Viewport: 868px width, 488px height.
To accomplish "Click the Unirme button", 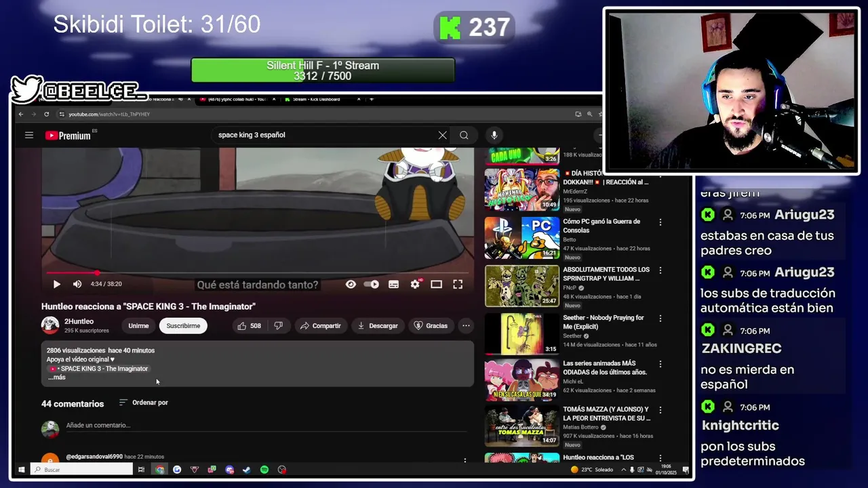I will [138, 326].
